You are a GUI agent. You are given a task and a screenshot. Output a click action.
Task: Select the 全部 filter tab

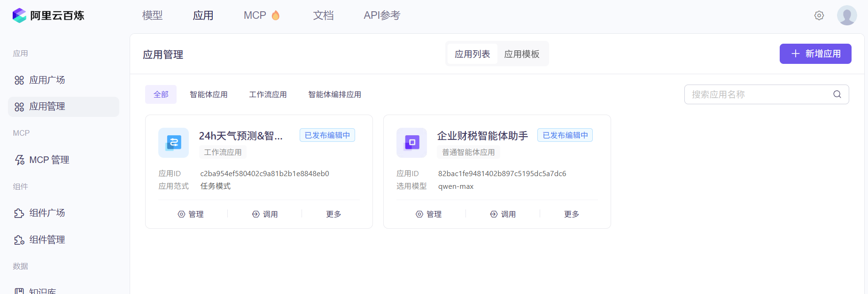pos(161,94)
